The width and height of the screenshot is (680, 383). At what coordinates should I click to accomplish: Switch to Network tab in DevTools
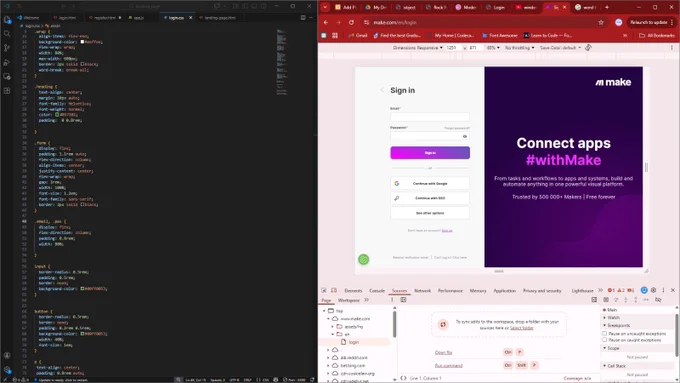tap(422, 291)
